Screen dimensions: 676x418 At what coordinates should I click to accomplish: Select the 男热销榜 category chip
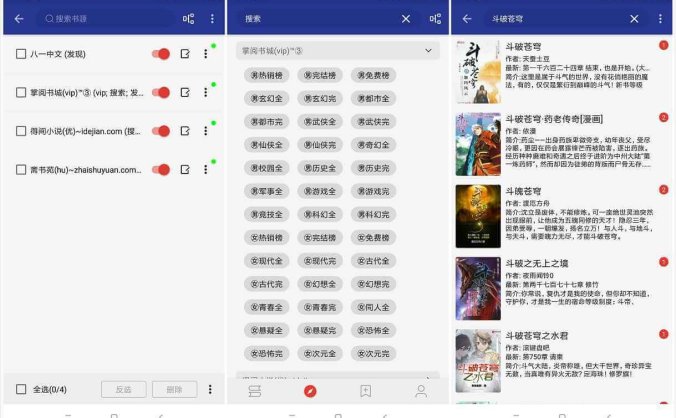266,75
